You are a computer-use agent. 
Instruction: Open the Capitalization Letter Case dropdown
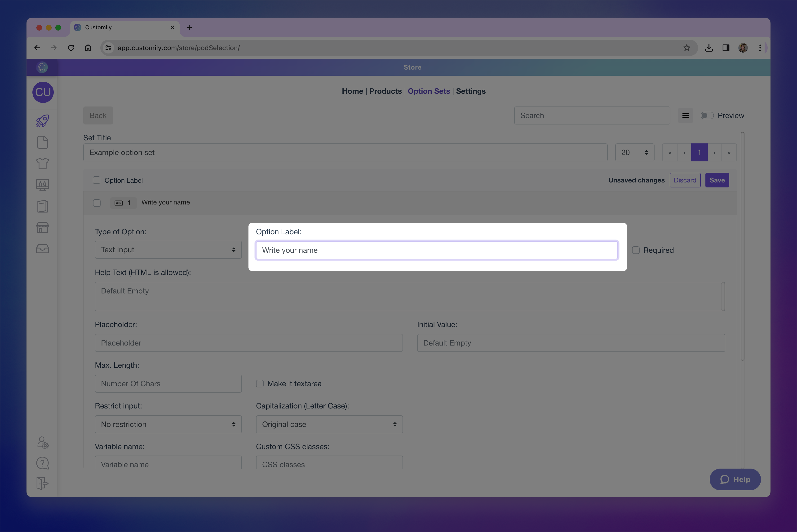(329, 425)
